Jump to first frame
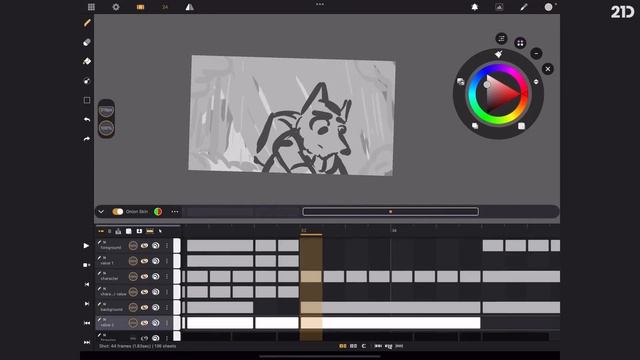This screenshot has height=360, width=640. tap(87, 323)
